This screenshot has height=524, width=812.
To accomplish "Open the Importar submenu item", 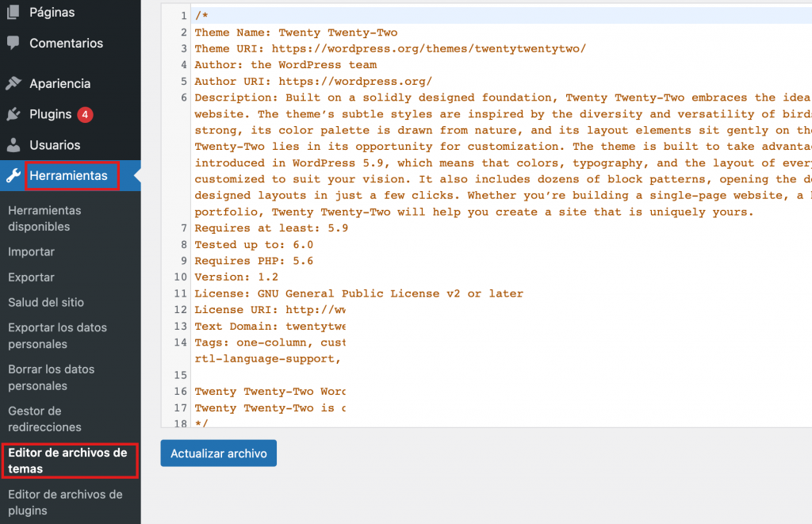I will (31, 252).
